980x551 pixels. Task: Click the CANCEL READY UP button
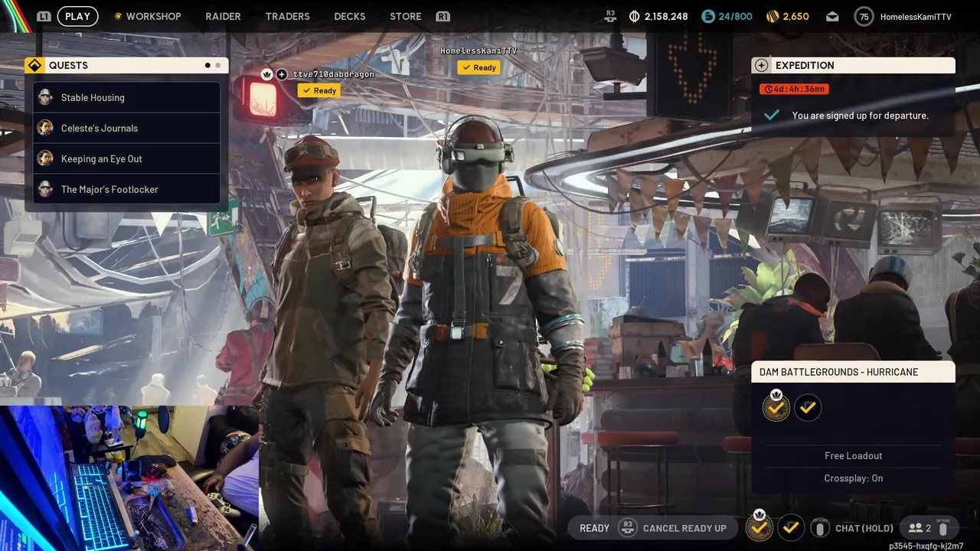click(x=684, y=528)
